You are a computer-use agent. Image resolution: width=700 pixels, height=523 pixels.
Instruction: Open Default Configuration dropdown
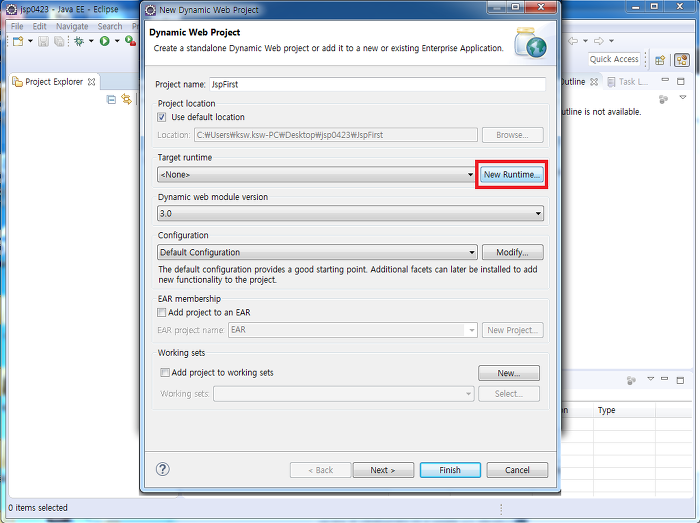317,252
